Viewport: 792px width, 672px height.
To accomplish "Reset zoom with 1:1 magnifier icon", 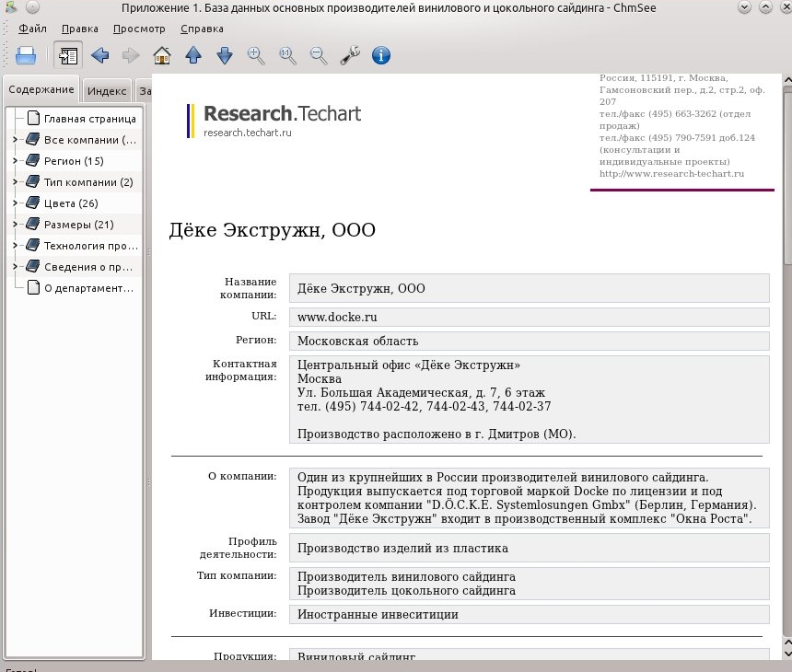I will [x=287, y=55].
